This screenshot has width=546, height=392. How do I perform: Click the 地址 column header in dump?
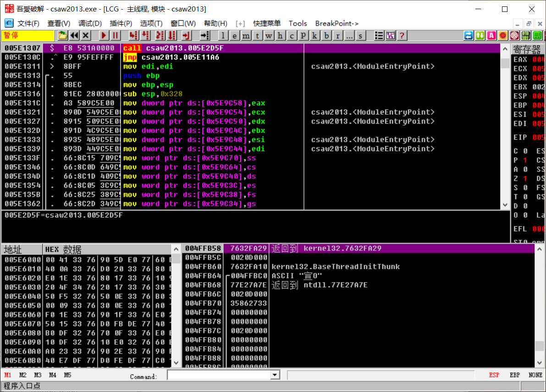[x=22, y=250]
